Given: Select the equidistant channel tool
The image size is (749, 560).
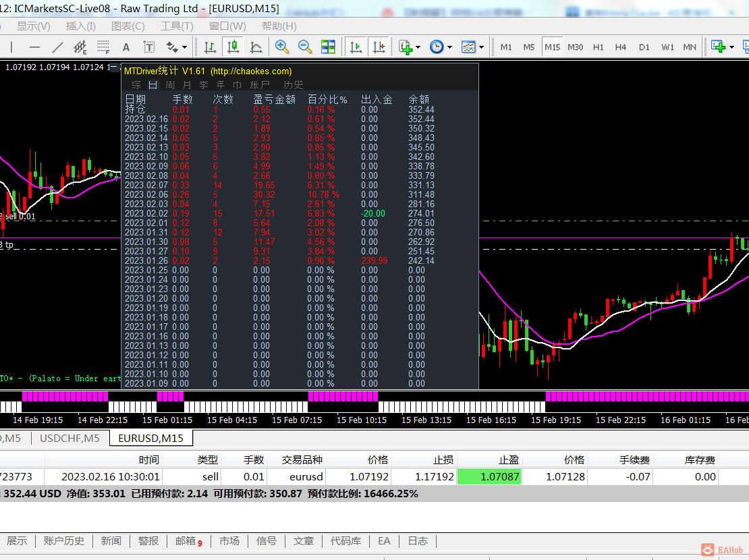Looking at the screenshot, I should (80, 47).
